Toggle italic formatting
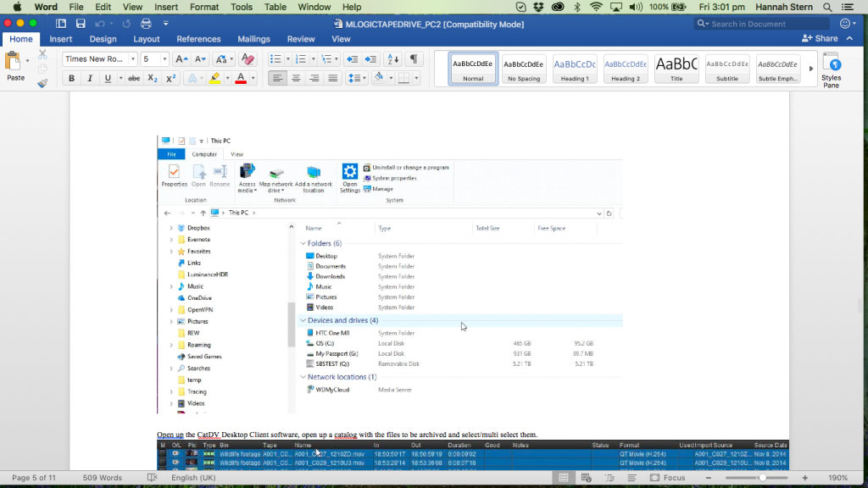This screenshot has height=488, width=868. click(90, 79)
